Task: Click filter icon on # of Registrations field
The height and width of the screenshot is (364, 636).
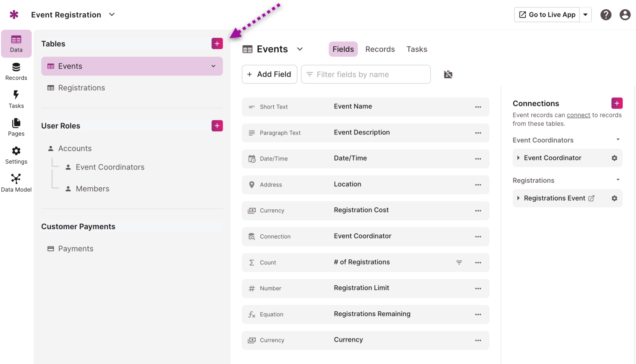Action: pyautogui.click(x=459, y=263)
